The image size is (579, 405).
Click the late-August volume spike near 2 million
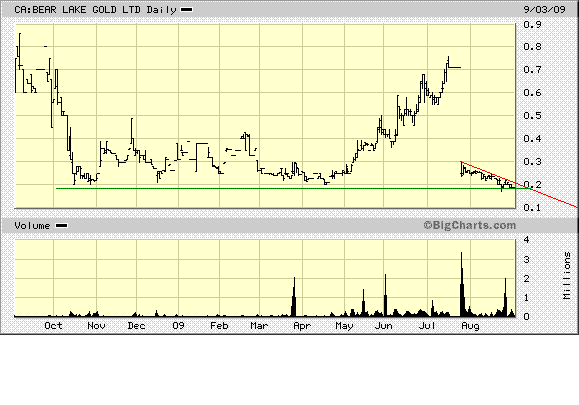506,297
